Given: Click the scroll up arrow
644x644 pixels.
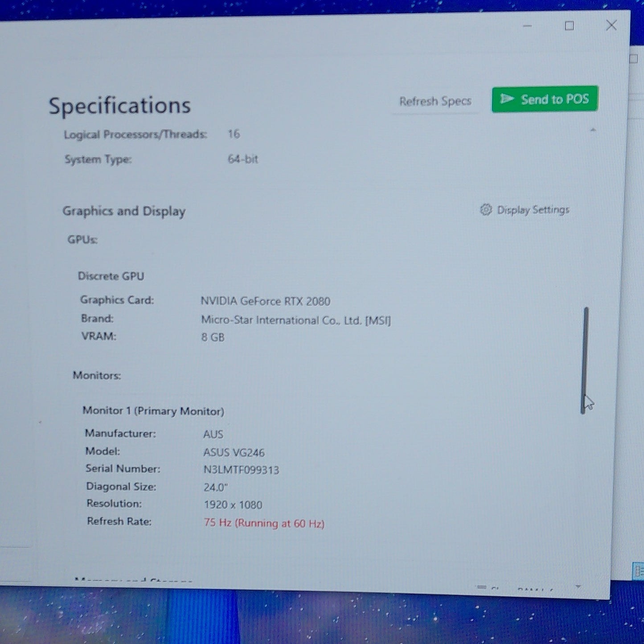Looking at the screenshot, I should [593, 130].
